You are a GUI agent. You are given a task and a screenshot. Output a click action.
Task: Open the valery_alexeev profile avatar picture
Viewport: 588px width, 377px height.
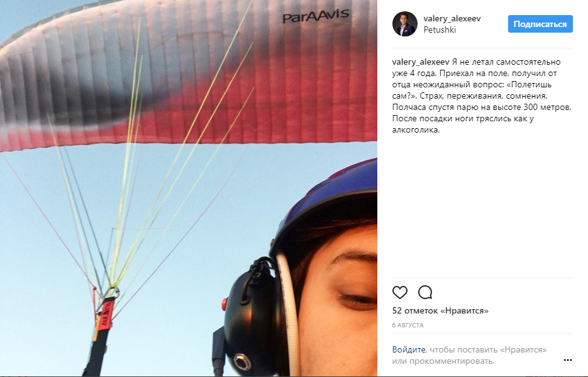tap(405, 24)
